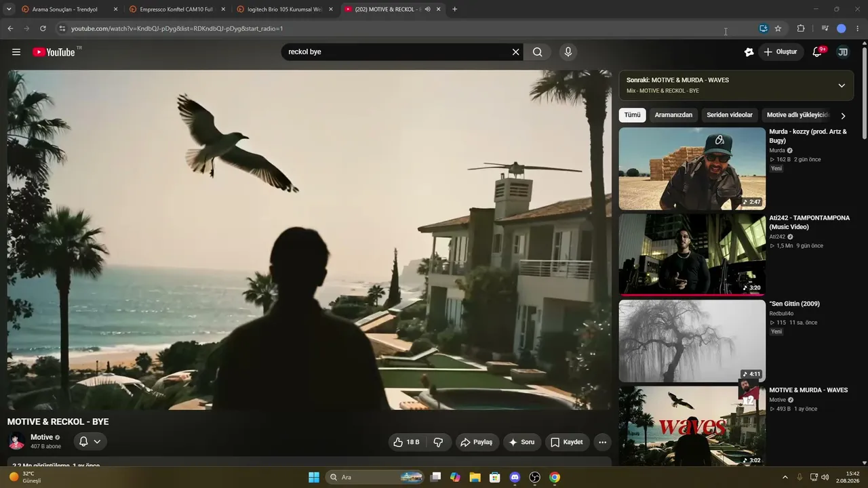
Task: Mute the YouTube tab via speaker icon
Action: (427, 9)
